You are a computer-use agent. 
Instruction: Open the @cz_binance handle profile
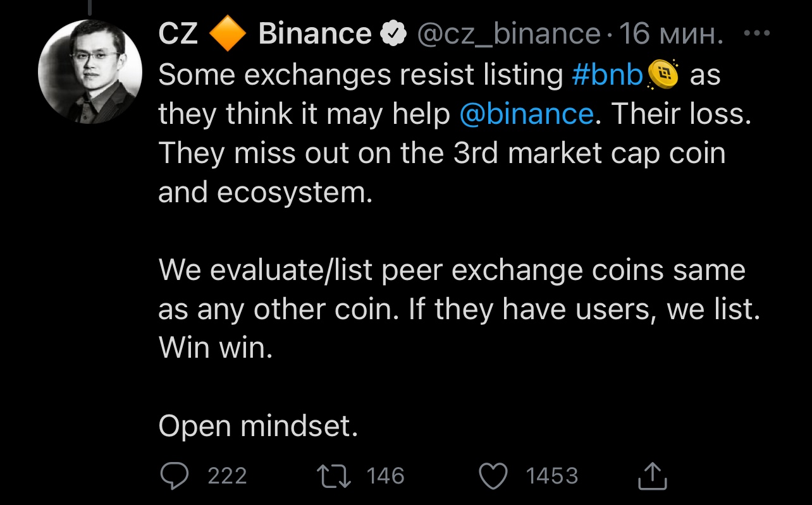(x=507, y=34)
